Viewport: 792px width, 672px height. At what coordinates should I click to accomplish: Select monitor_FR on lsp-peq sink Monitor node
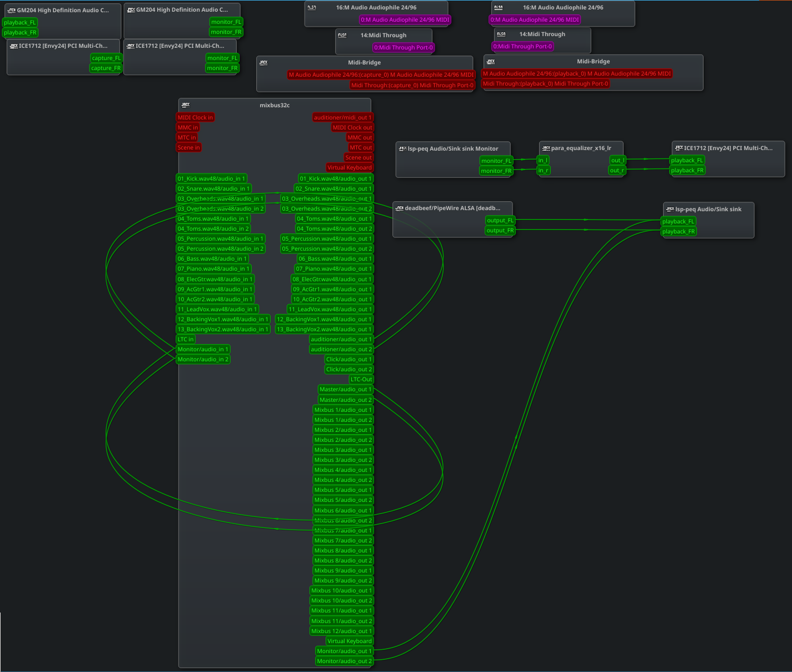496,171
